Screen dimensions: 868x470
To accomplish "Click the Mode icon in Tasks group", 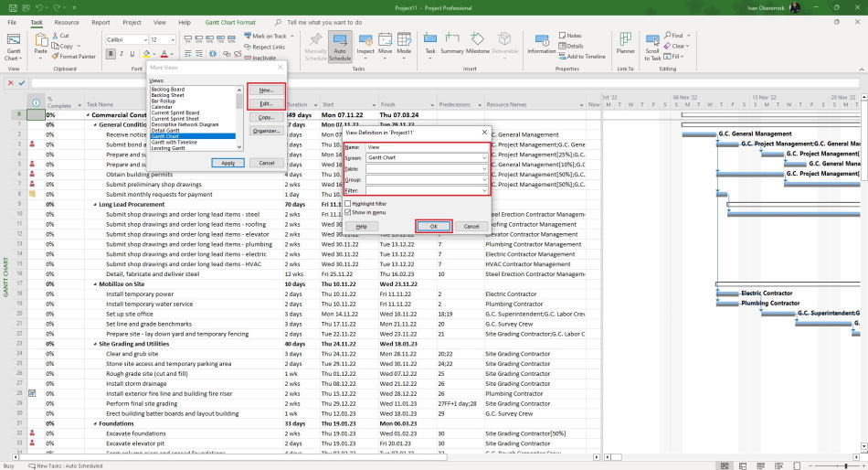I will tap(404, 40).
